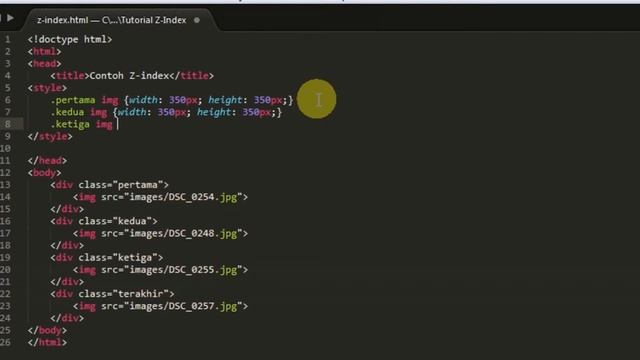Click the closing html tag on line 26
The image size is (640, 360).
coord(47,342)
